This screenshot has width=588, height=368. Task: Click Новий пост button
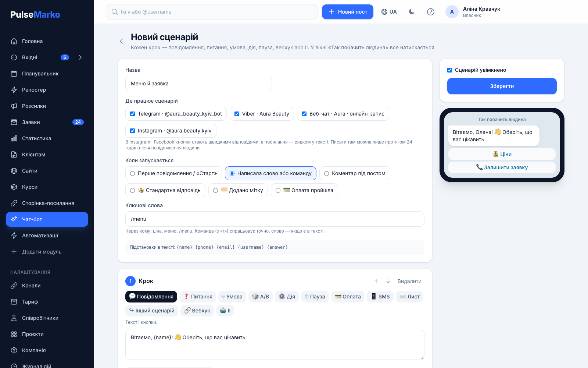click(348, 12)
